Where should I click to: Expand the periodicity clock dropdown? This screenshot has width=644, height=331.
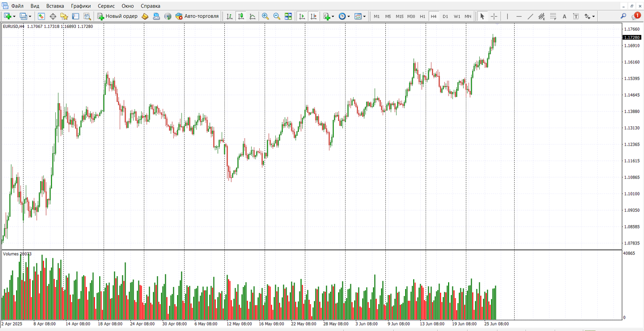coord(349,16)
